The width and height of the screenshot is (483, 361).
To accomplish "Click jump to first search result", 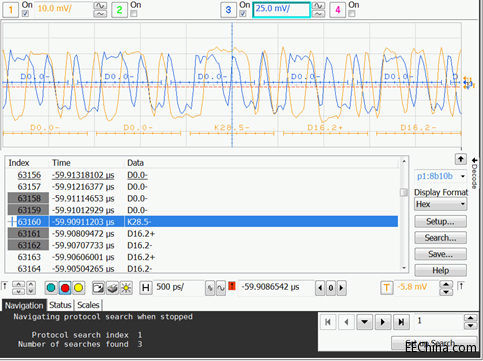I will 328,322.
